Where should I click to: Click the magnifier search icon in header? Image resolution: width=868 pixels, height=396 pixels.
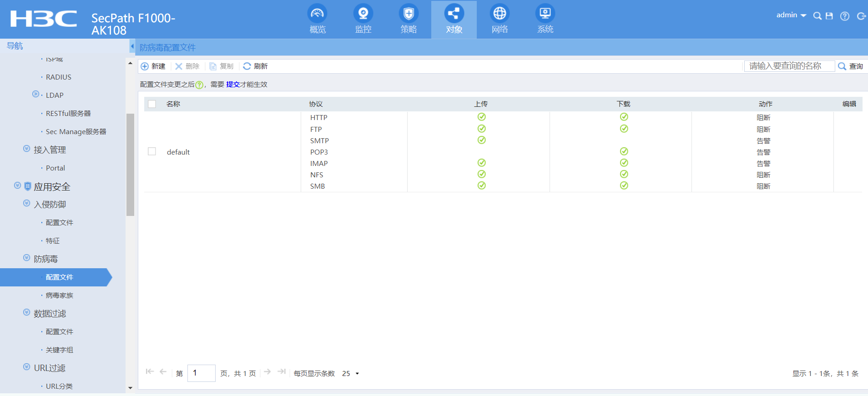pos(818,16)
